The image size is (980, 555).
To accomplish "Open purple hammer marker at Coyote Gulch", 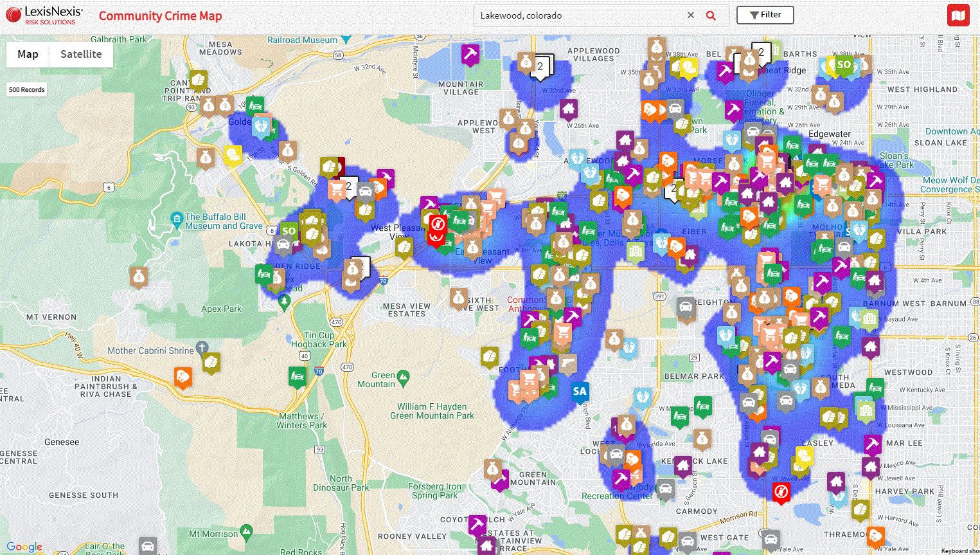I will (x=477, y=525).
